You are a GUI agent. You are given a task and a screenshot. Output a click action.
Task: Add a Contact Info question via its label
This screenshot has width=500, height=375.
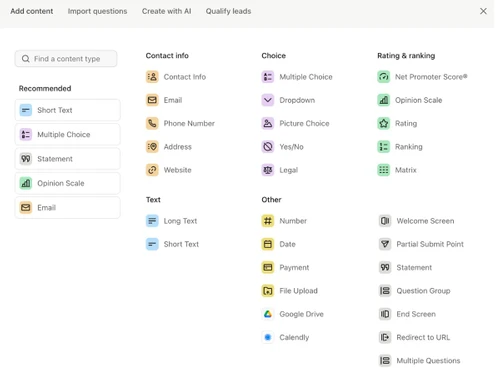coord(185,77)
